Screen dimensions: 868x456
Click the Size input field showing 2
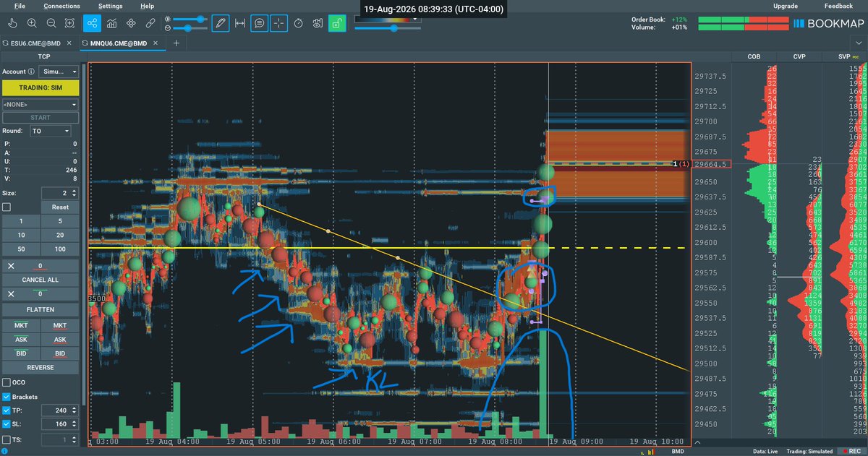(54, 193)
